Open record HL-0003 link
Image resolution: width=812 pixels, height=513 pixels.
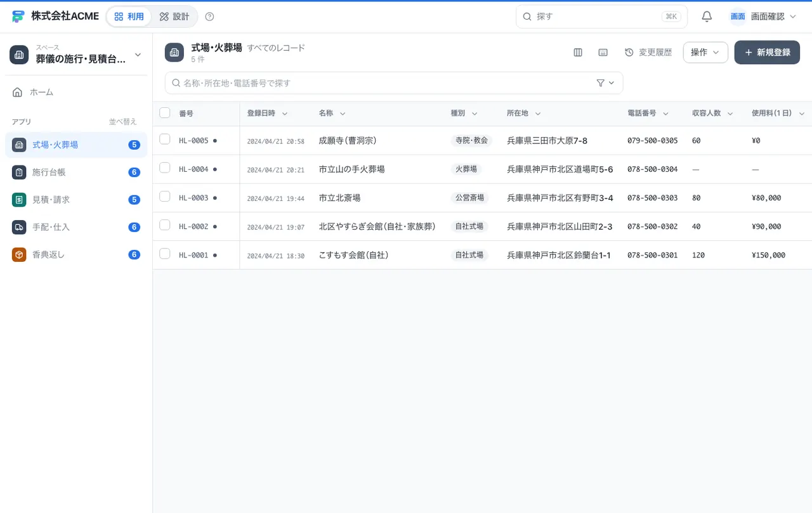193,198
